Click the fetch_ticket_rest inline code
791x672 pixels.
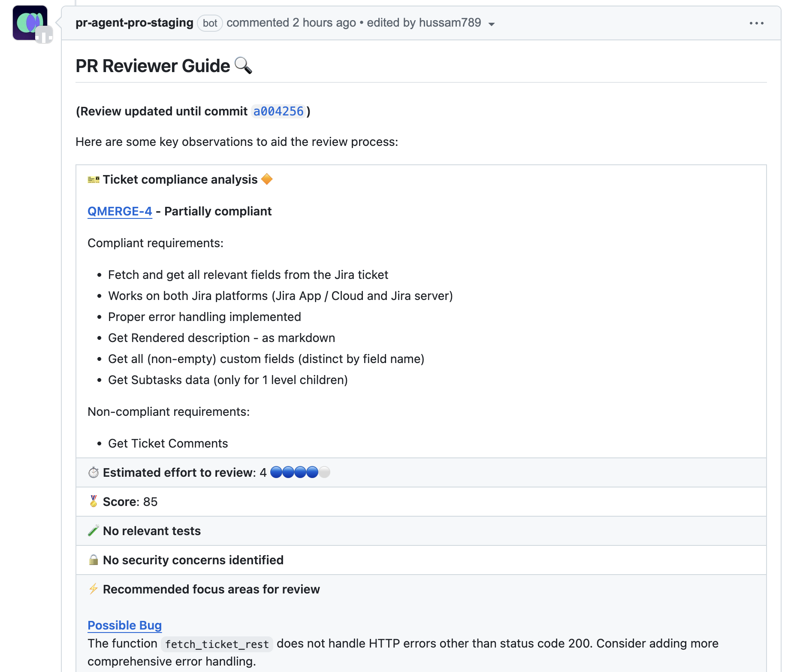(217, 644)
